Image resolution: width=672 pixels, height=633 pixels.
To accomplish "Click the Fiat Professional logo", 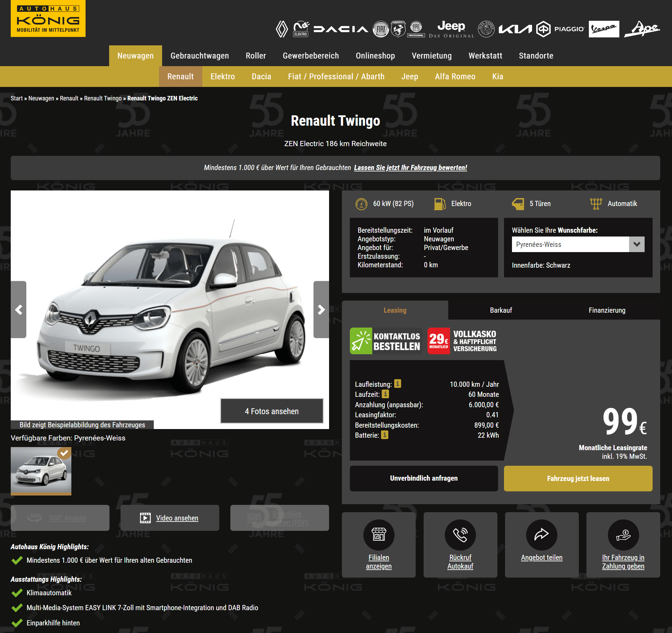I will [x=416, y=29].
